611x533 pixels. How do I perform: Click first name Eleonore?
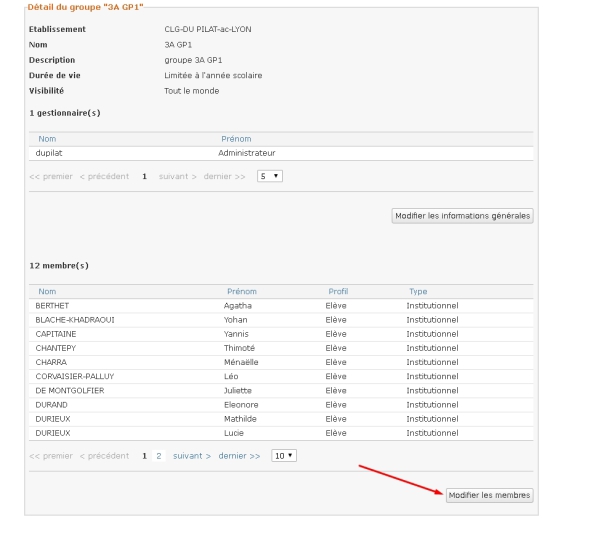pyautogui.click(x=241, y=405)
